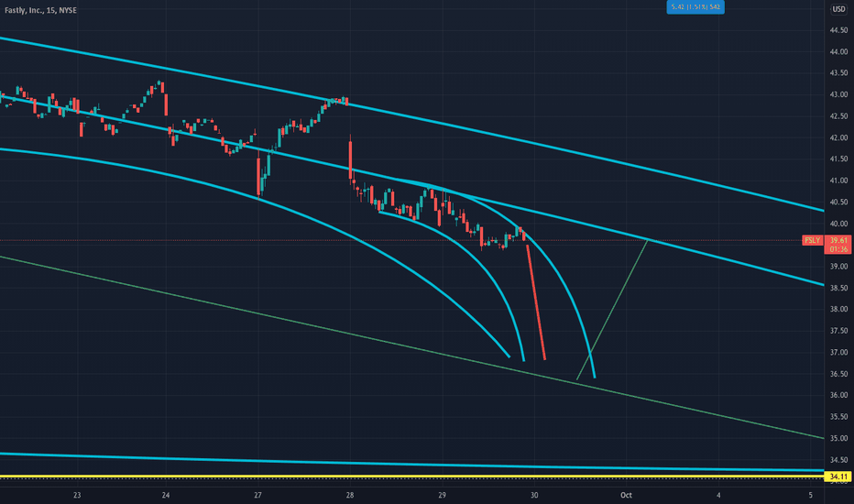The width and height of the screenshot is (854, 504).
Task: Click the blue 5.42 (1.51%) measurement label
Action: [695, 7]
